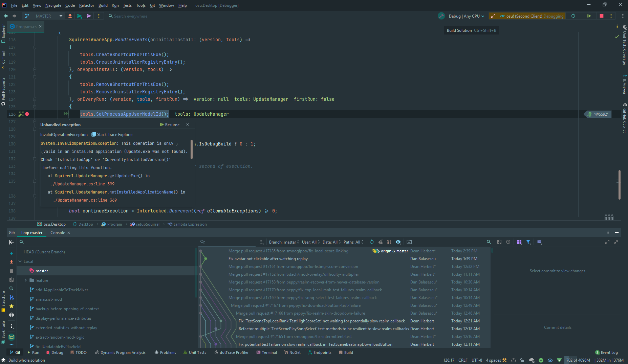This screenshot has width=628, height=364.
Task: Switch to the Console tab
Action: click(57, 233)
